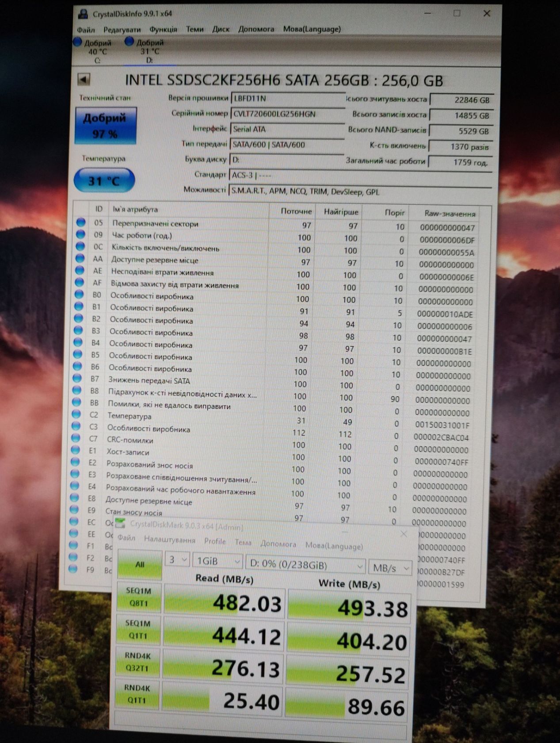Viewport: 560px width, 743px height.
Task: Click the 31 °C temperature indicator button
Action: [x=104, y=181]
